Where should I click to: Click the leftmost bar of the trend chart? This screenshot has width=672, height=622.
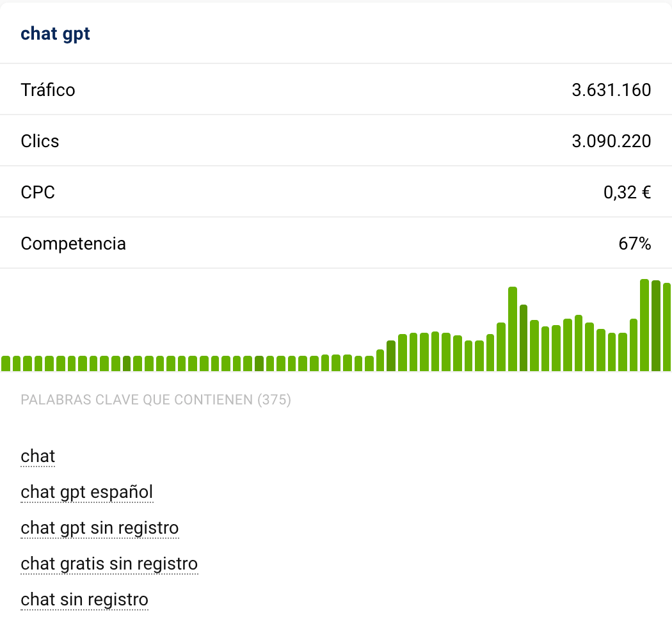(6, 363)
